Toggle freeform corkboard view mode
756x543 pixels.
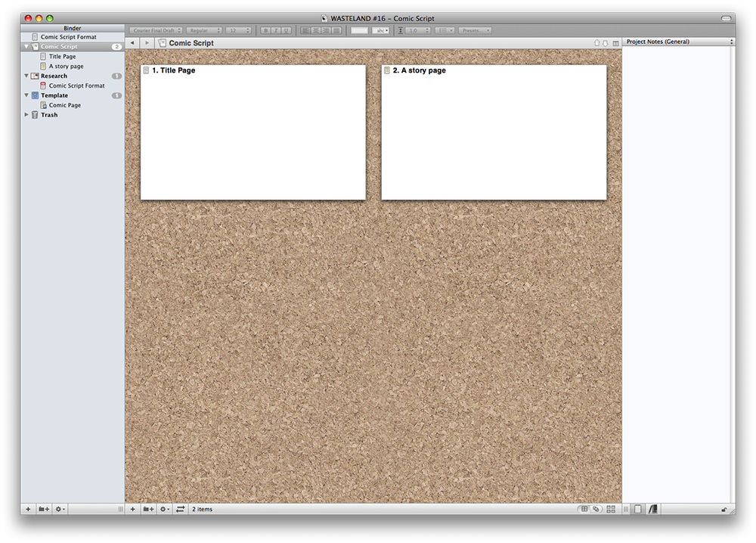(x=596, y=510)
